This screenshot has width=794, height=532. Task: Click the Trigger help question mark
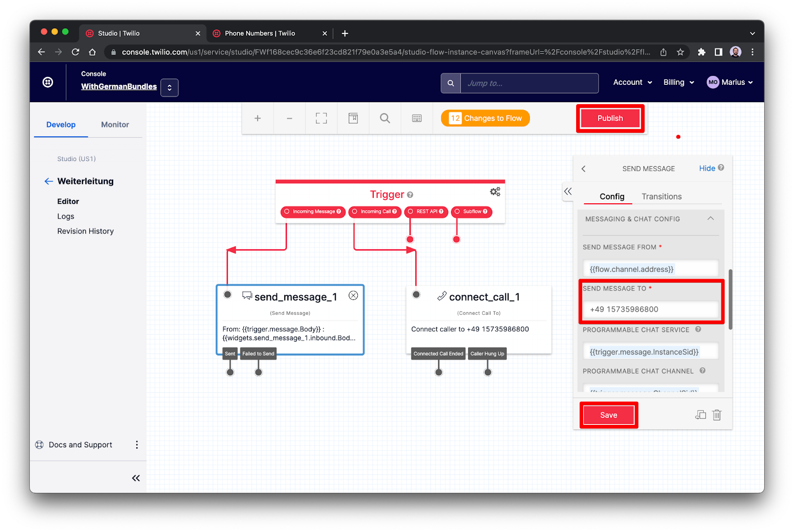pos(410,195)
